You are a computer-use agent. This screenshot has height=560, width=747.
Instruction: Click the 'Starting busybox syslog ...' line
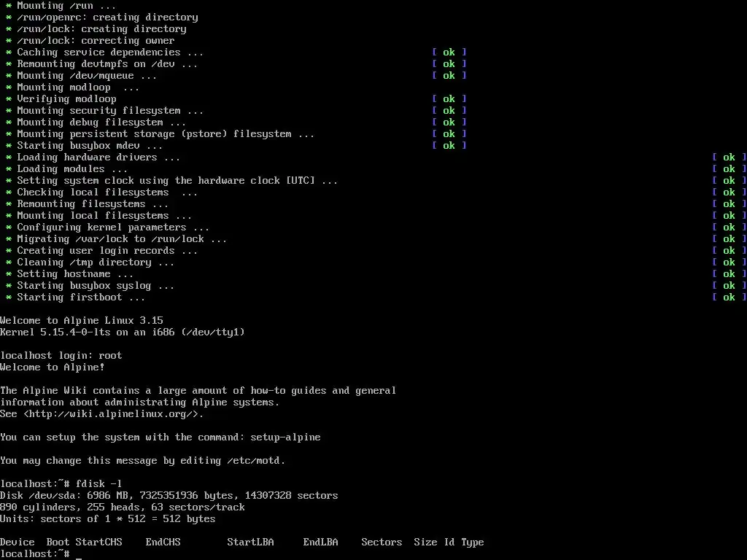tap(90, 286)
